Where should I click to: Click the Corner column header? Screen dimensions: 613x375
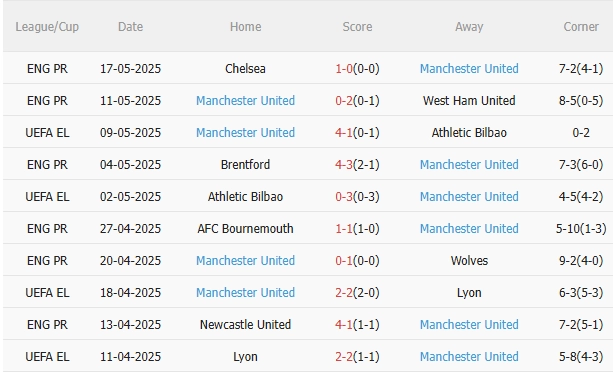pos(581,27)
